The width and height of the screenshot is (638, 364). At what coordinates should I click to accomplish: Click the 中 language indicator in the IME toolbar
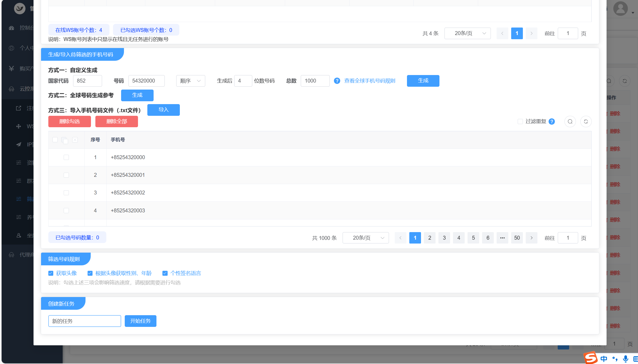[x=604, y=359]
